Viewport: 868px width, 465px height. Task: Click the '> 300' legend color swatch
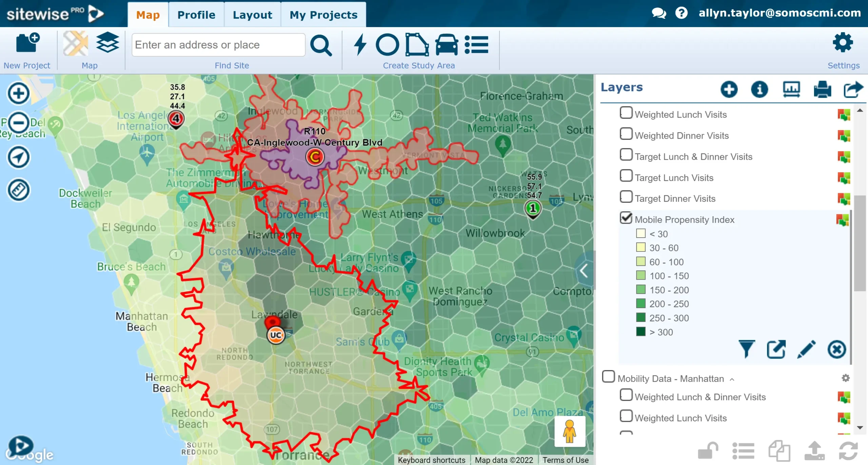coord(640,331)
